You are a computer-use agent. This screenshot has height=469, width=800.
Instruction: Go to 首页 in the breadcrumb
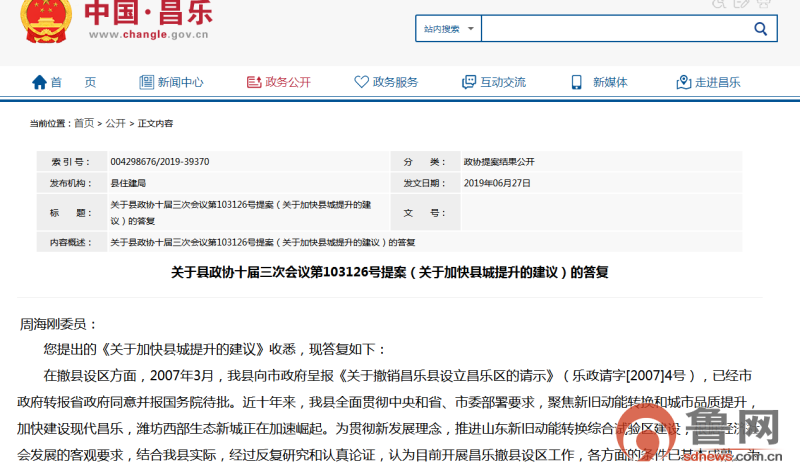point(84,123)
